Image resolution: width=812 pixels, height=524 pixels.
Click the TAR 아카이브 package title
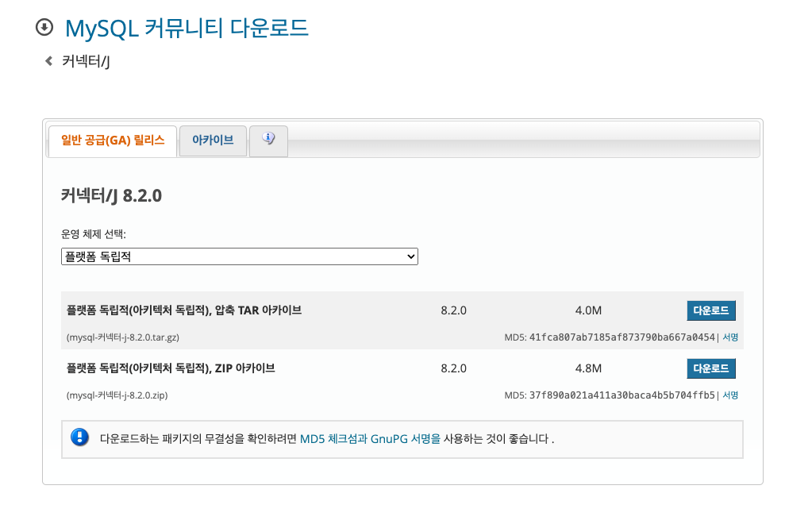click(x=184, y=310)
